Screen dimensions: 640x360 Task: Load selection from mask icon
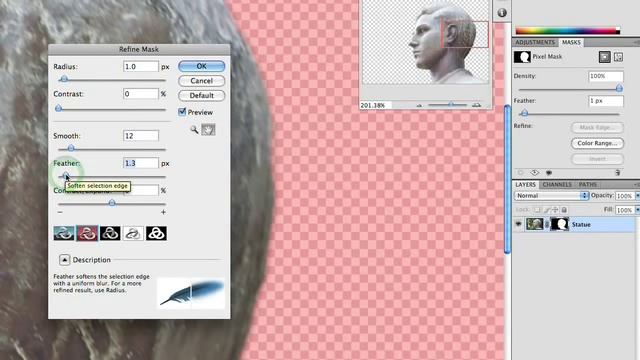pos(520,173)
